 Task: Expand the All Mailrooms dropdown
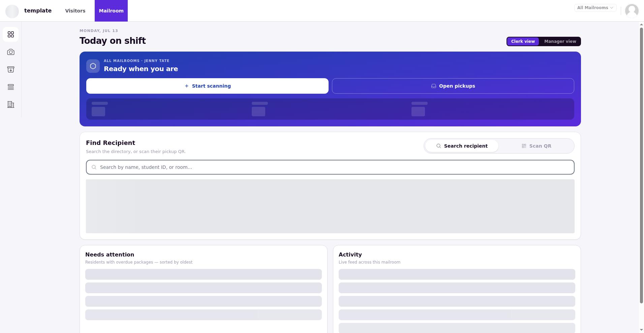click(595, 8)
